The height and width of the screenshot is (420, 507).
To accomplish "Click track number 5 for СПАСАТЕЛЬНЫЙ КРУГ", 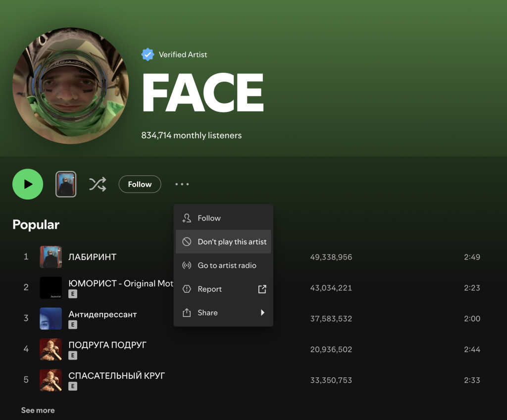I will point(26,379).
